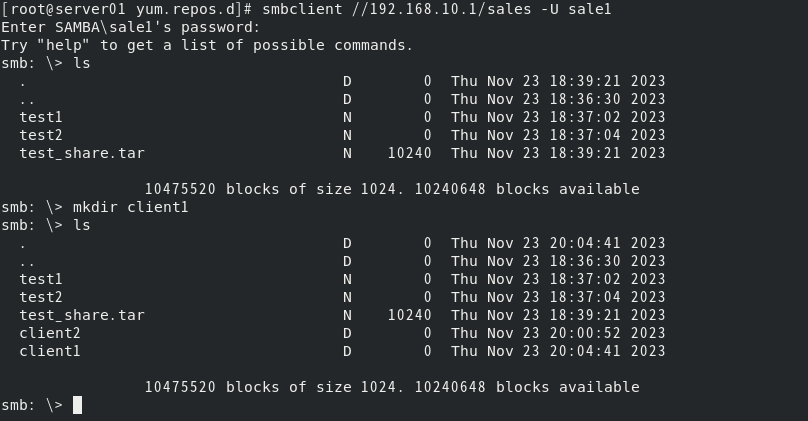Click test1 in the first listing
808x421 pixels.
click(41, 117)
